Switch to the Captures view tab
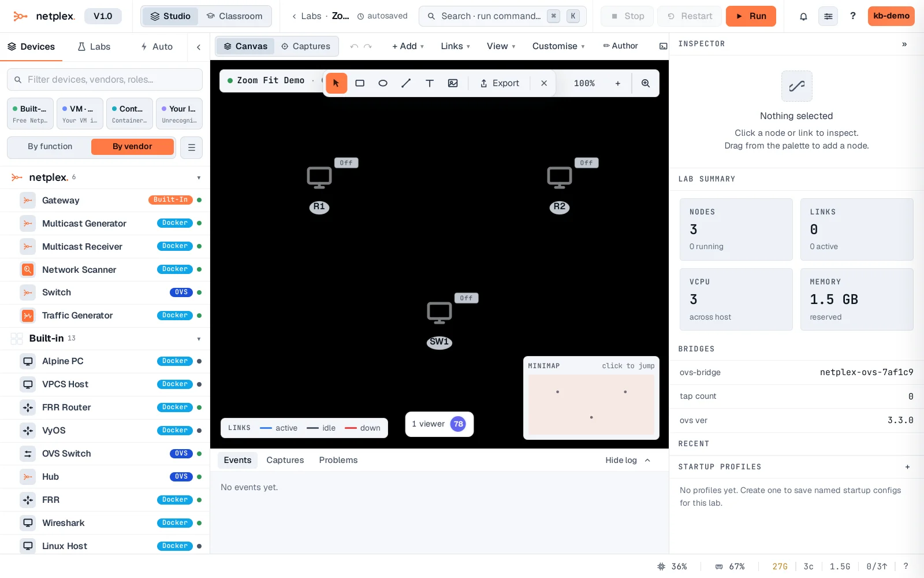Screen dimensions: 924x578 pos(305,46)
